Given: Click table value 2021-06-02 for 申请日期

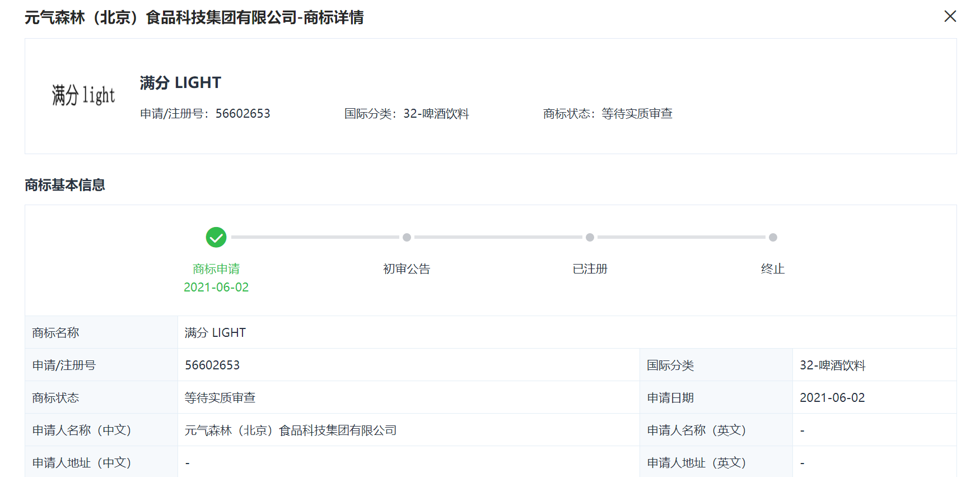Looking at the screenshot, I should point(832,398).
